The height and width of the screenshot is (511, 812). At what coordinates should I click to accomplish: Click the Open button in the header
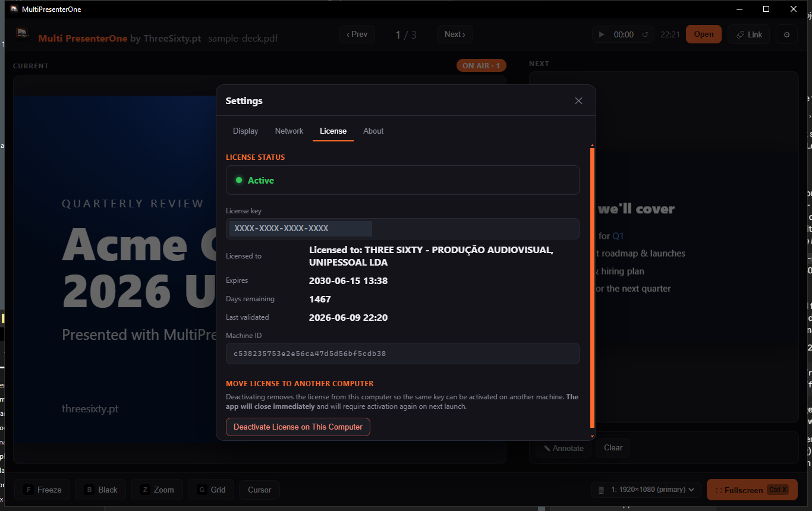click(x=704, y=34)
